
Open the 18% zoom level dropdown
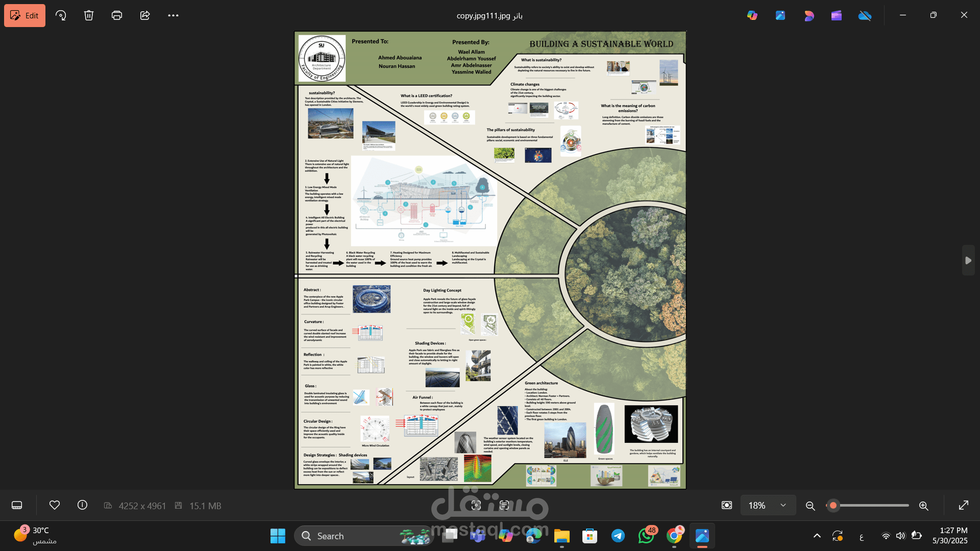click(x=768, y=505)
